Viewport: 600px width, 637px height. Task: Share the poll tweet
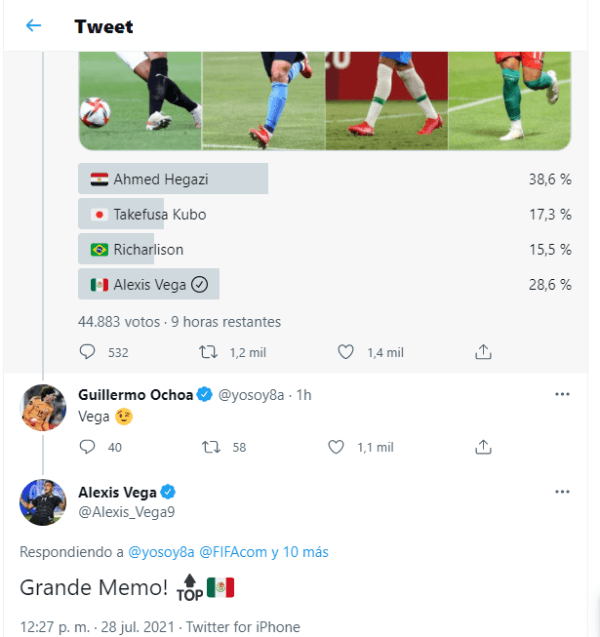tap(483, 352)
